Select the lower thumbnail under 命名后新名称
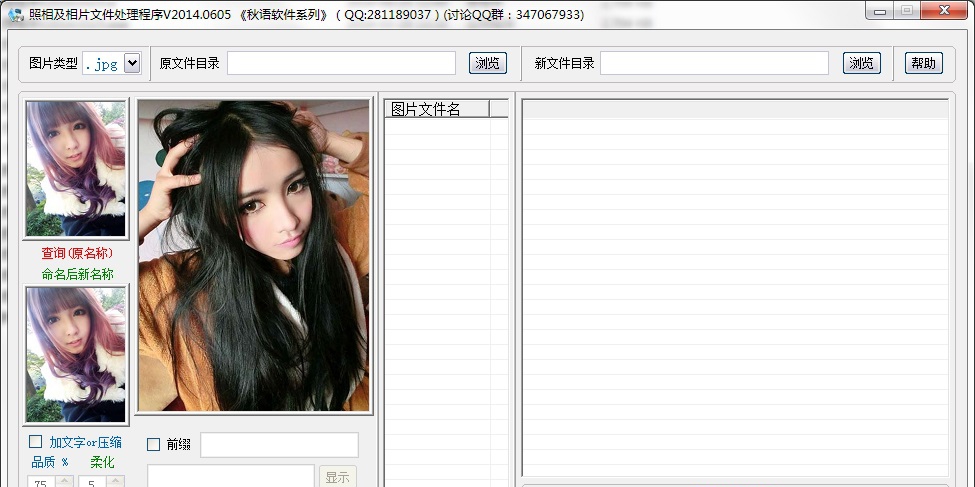This screenshot has height=487, width=975. tap(76, 355)
